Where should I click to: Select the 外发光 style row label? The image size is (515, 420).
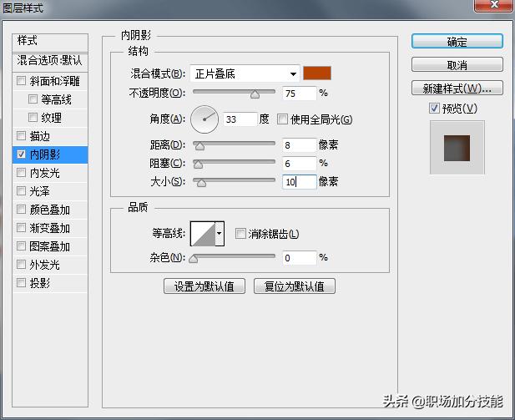pyautogui.click(x=45, y=265)
